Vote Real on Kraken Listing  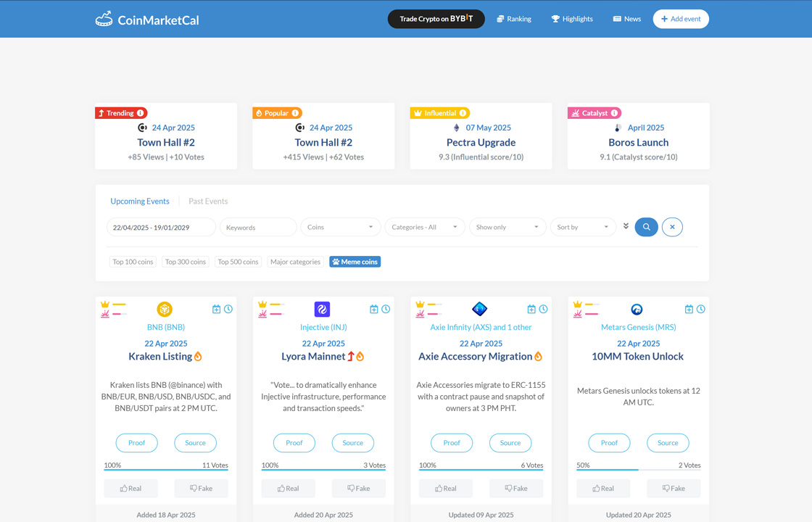click(x=130, y=489)
